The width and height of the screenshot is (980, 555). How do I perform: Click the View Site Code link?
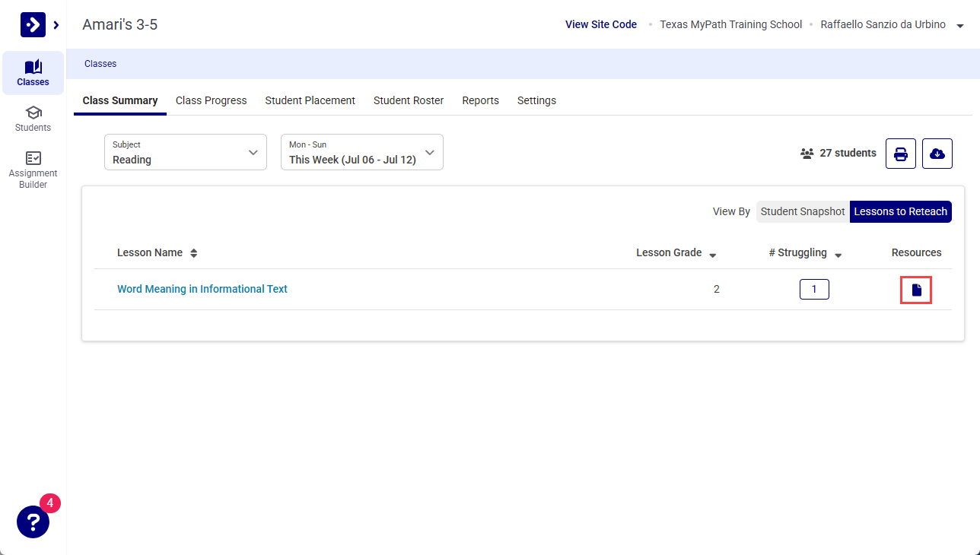point(601,24)
